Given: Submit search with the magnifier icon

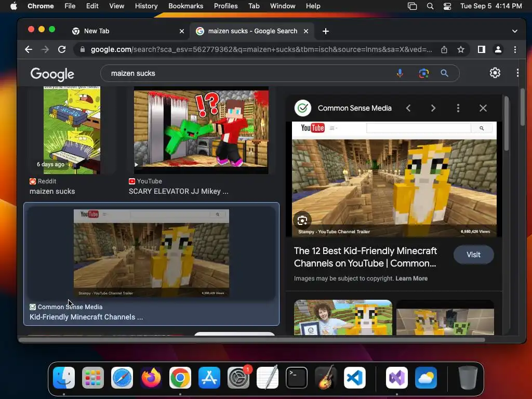Looking at the screenshot, I should coord(445,73).
